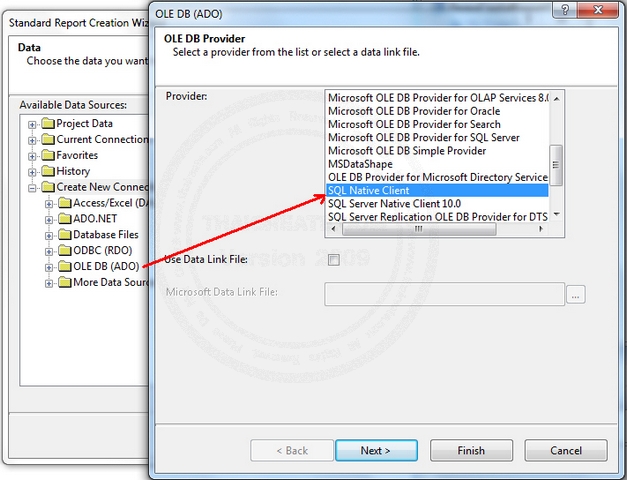This screenshot has width=627, height=480.
Task: Close the OLE DB (ADO) dialog
Action: tap(598, 10)
